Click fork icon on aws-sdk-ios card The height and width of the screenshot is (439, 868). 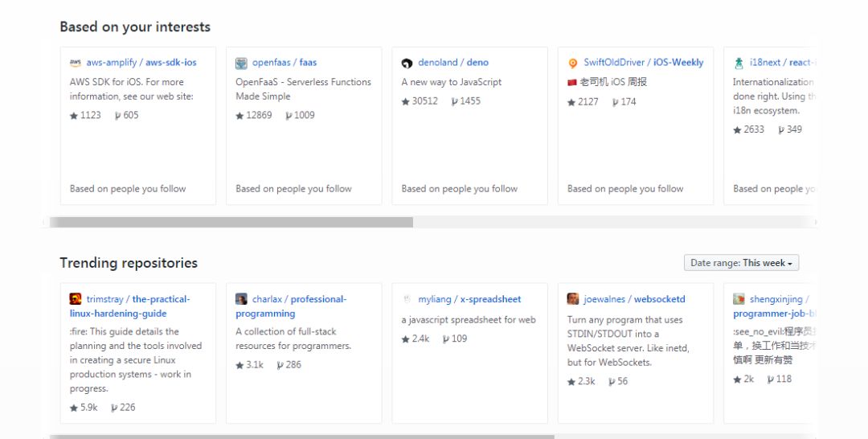118,116
